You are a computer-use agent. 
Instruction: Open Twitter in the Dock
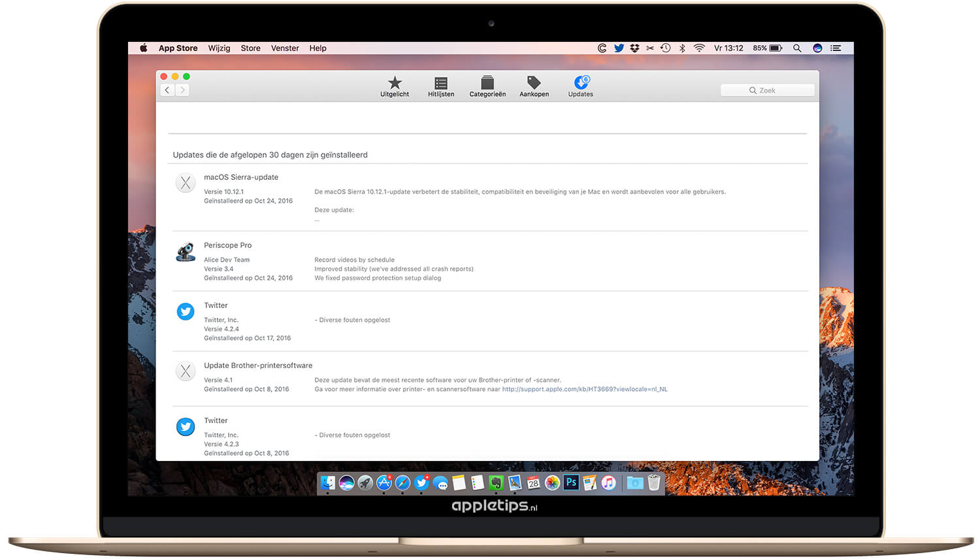point(421,483)
